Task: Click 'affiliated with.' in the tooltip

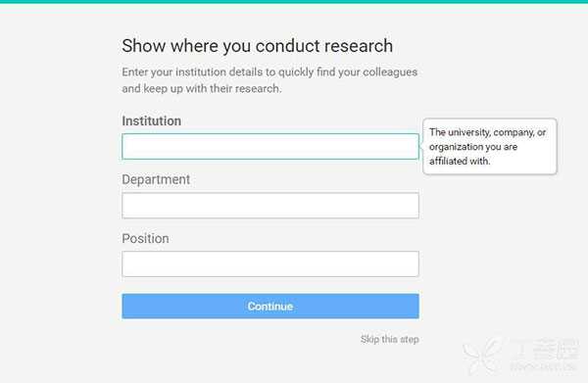Action: coord(460,162)
